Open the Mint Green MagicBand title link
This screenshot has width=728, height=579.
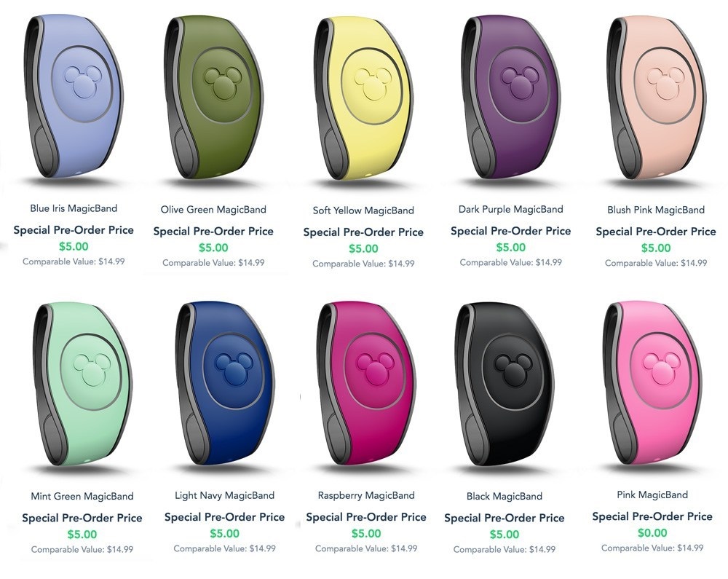point(82,497)
